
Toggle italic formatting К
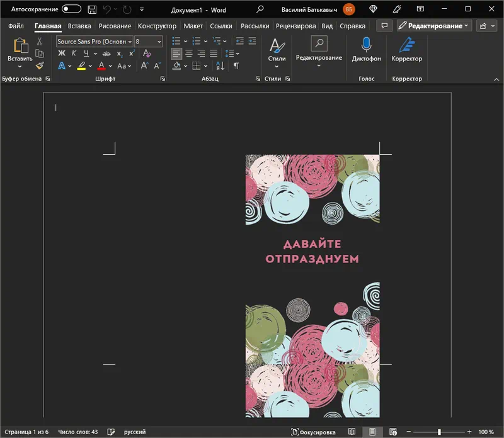(74, 53)
